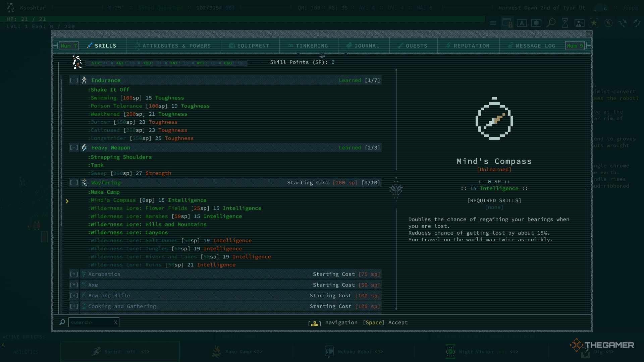644x362 pixels.
Task: Click the Num 9 next tab button
Action: coord(575,46)
